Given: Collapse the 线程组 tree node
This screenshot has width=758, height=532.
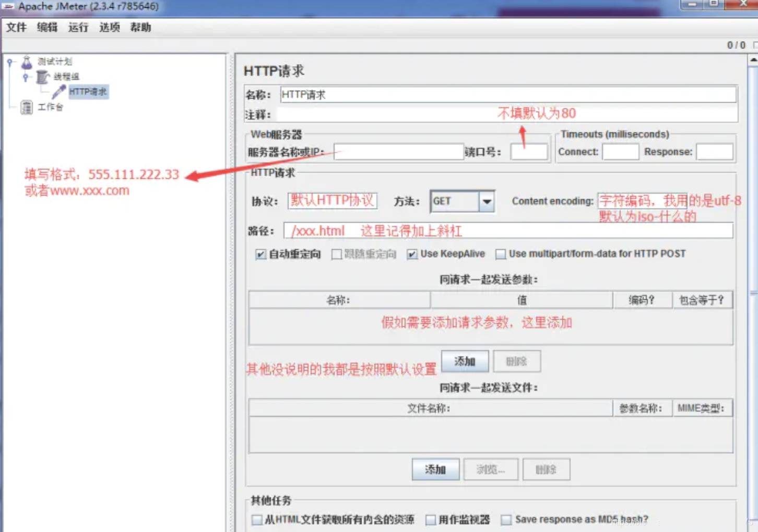Looking at the screenshot, I should (26, 77).
